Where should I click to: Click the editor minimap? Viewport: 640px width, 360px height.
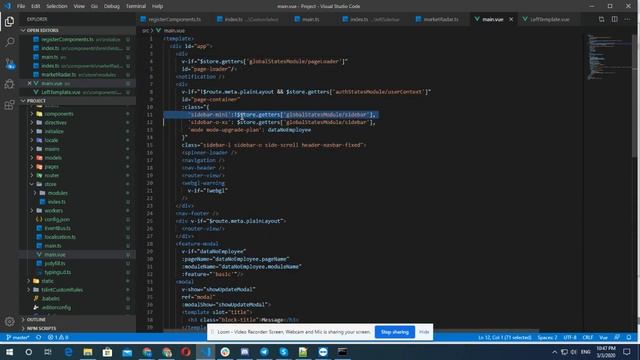point(609,57)
